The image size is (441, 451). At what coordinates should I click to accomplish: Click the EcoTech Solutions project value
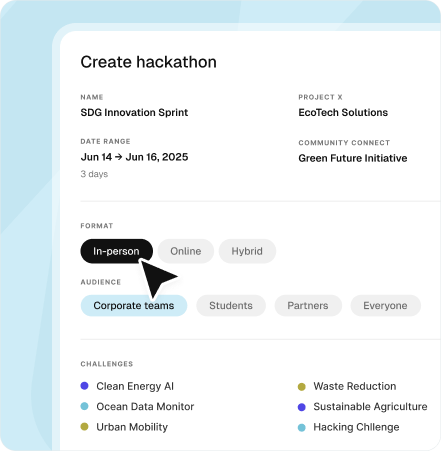[343, 113]
